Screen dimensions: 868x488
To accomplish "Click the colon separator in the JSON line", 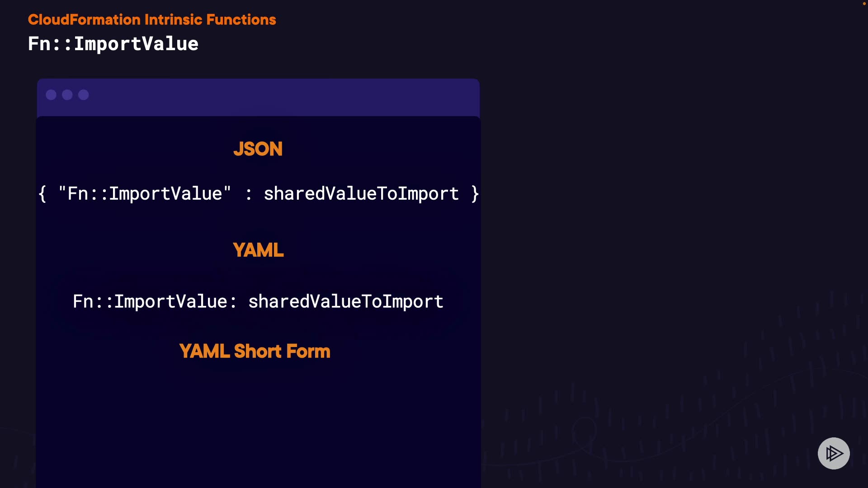I will pyautogui.click(x=248, y=194).
